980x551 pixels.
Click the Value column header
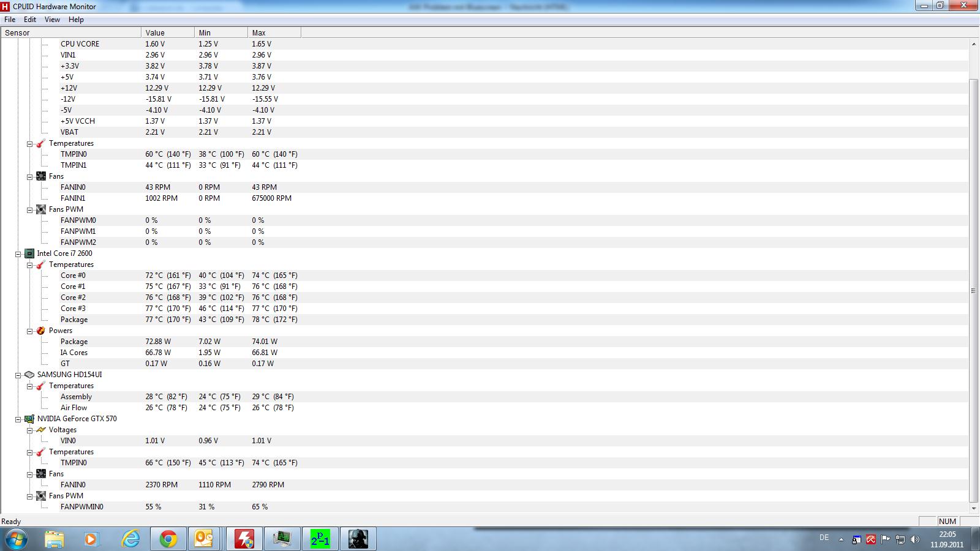click(x=168, y=33)
